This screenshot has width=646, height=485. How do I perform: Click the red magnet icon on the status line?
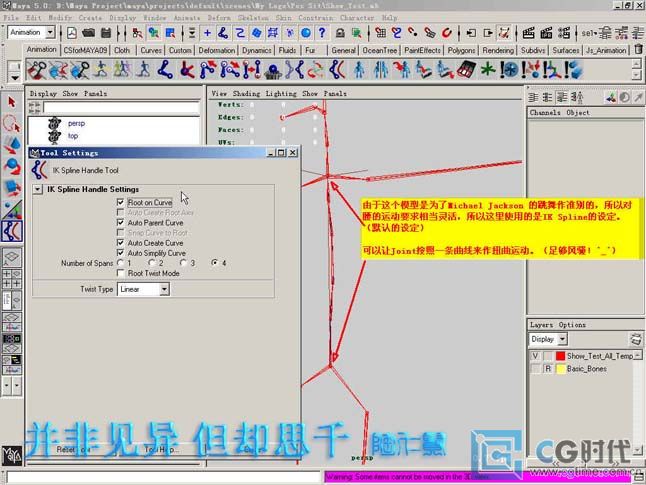click(447, 33)
